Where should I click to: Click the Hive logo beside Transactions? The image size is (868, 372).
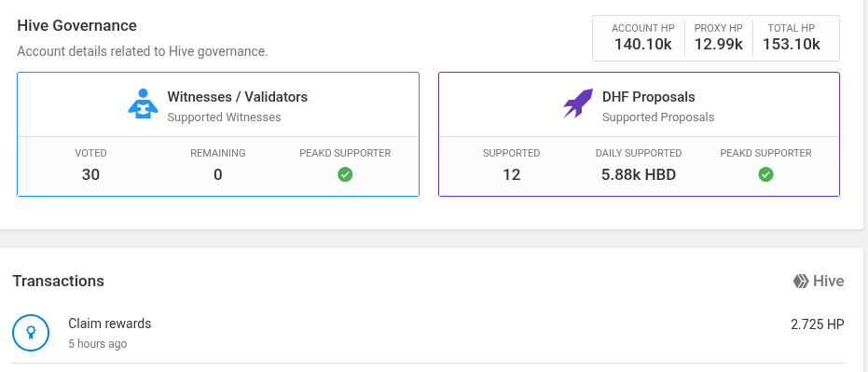[801, 282]
